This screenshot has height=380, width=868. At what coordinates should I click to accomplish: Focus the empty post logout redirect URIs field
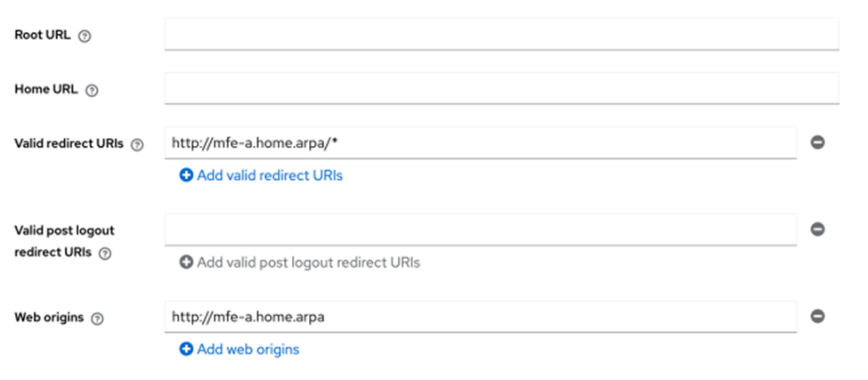point(481,230)
